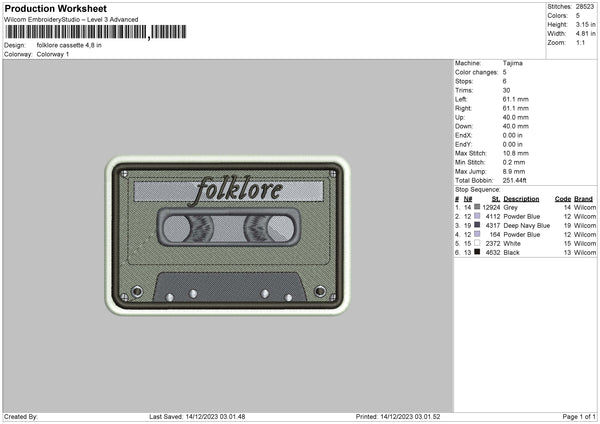Click the 'Colorway 1' value
Screen dimensions: 600x424
click(53, 54)
